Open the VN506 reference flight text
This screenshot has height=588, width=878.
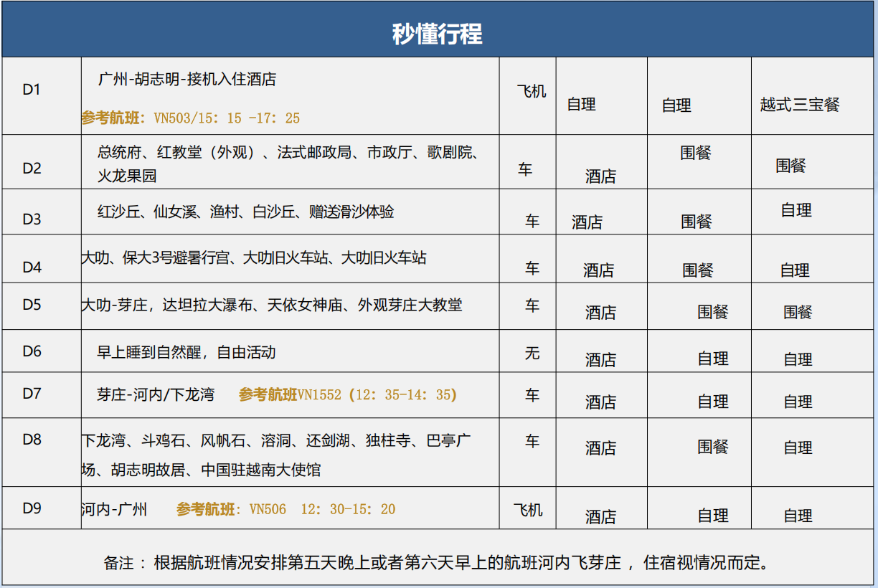[286, 510]
